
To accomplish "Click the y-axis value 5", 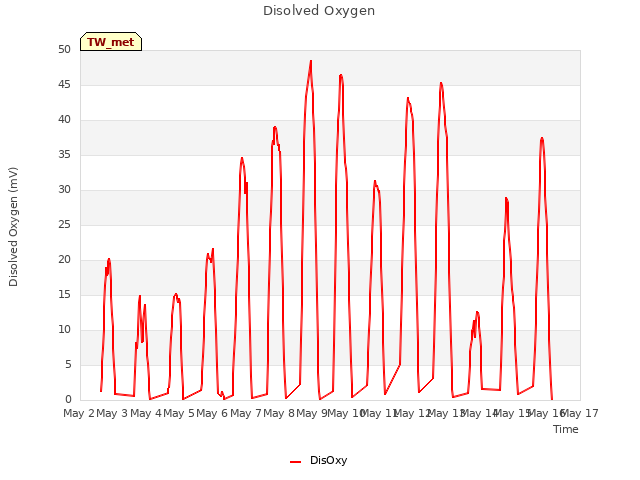I will click(x=68, y=364).
